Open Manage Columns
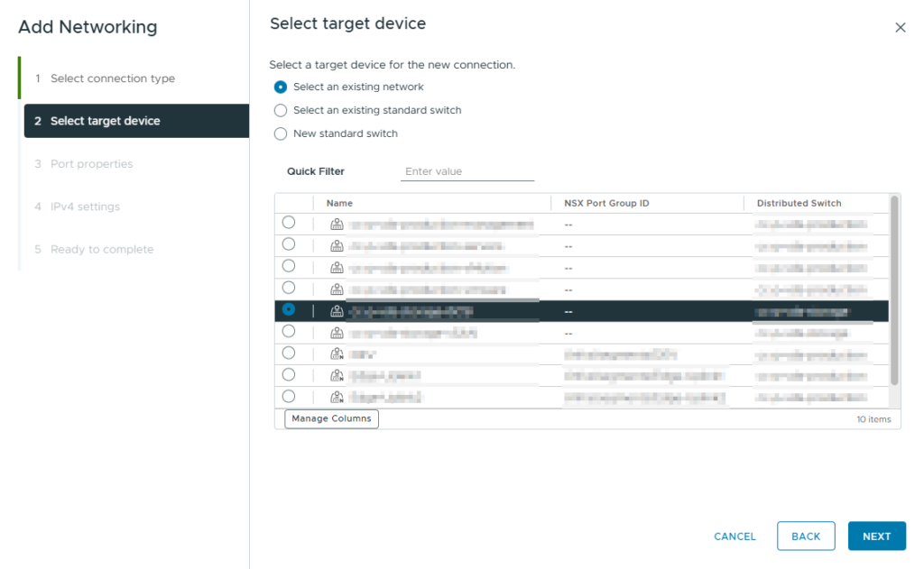 [332, 418]
